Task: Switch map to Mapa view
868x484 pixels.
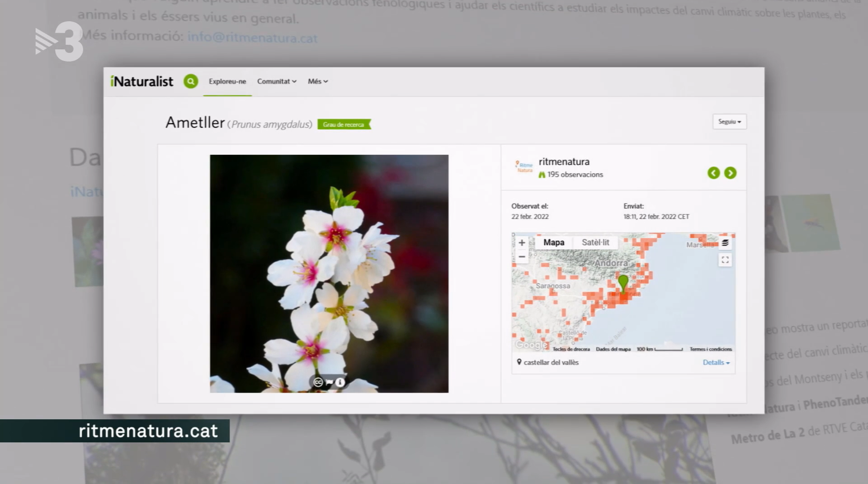Action: coord(554,242)
